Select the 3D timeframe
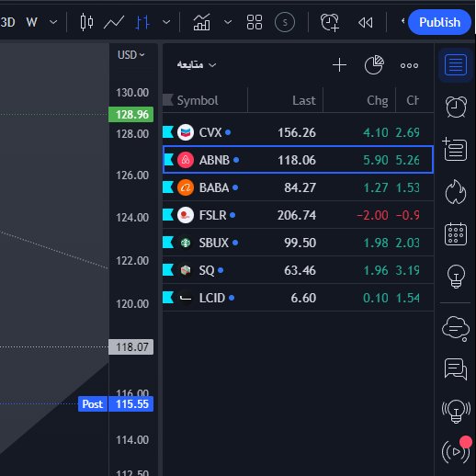Screen dimensions: 476x476 [x=7, y=22]
